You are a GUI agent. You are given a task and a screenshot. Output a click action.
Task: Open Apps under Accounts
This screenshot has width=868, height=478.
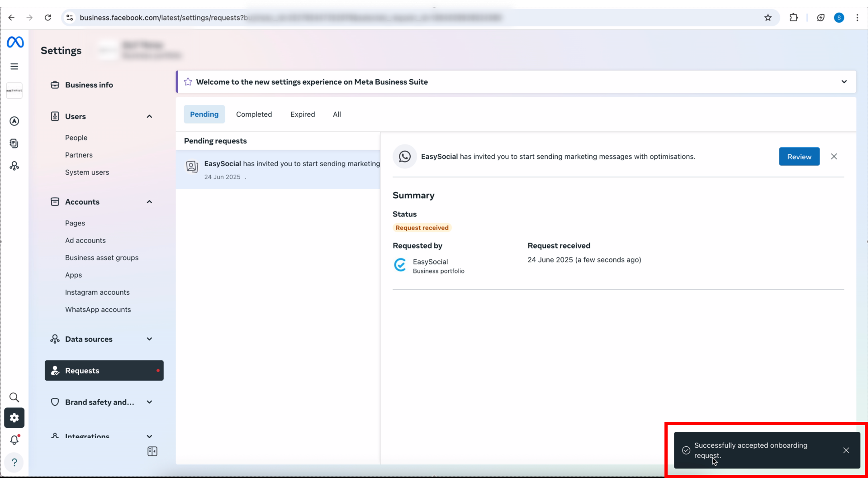[73, 275]
